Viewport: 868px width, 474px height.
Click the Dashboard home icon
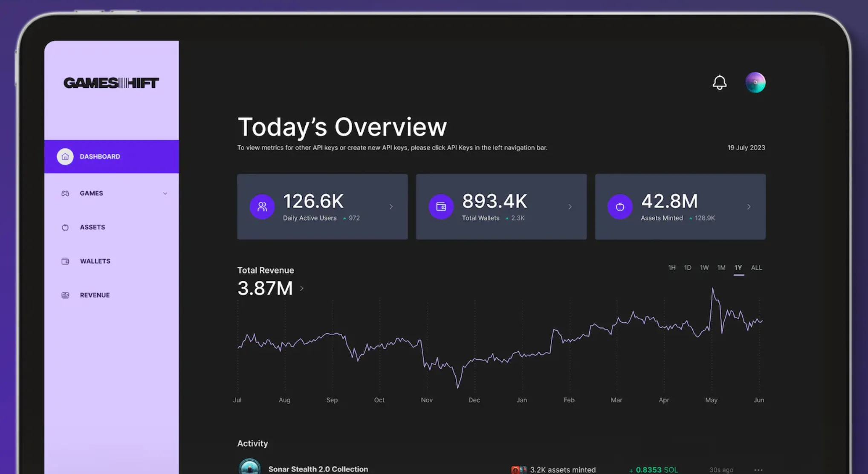tap(65, 156)
